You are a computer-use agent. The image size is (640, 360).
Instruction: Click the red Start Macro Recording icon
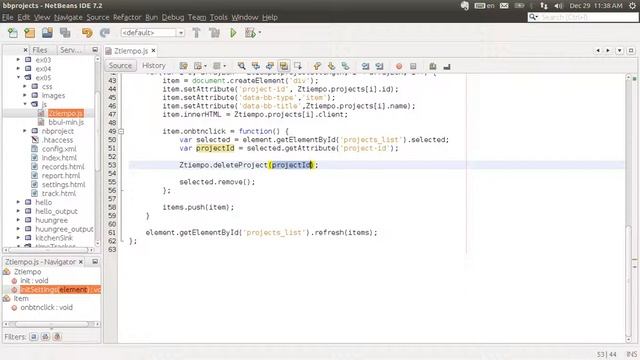click(x=399, y=66)
